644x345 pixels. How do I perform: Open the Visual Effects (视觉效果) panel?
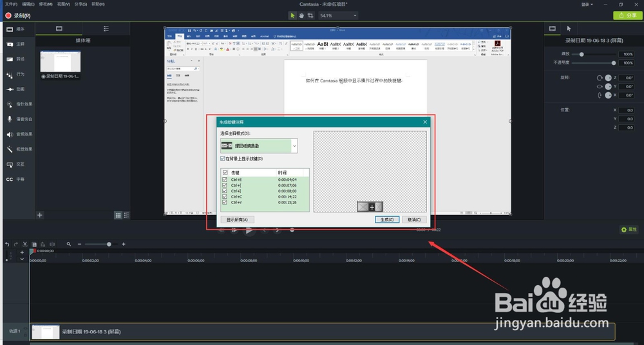[x=18, y=149]
